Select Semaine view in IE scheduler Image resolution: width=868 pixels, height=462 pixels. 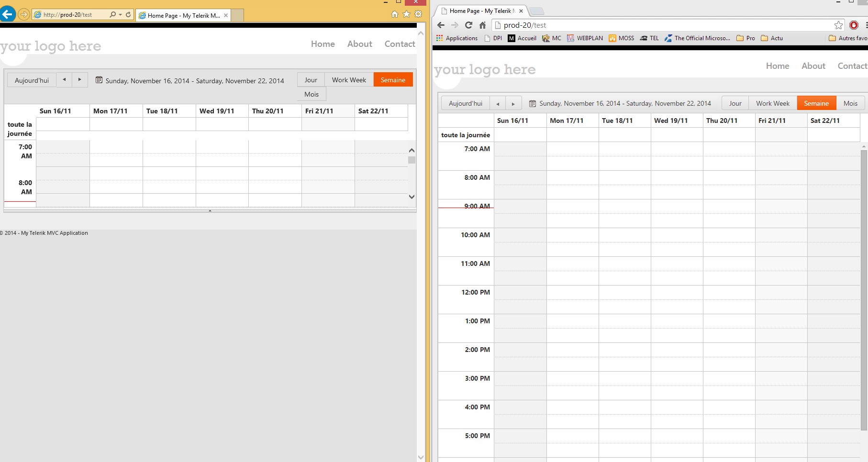click(x=393, y=80)
